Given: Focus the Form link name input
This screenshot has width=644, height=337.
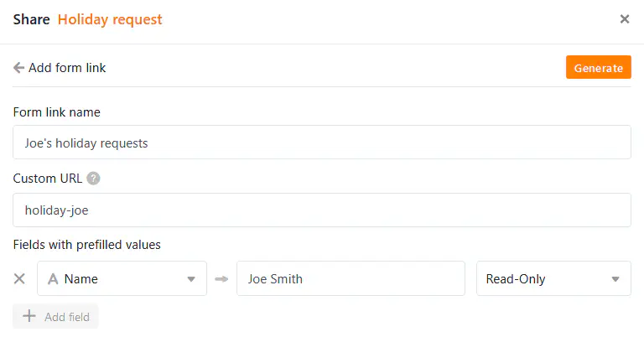Looking at the screenshot, I should click(x=322, y=143).
